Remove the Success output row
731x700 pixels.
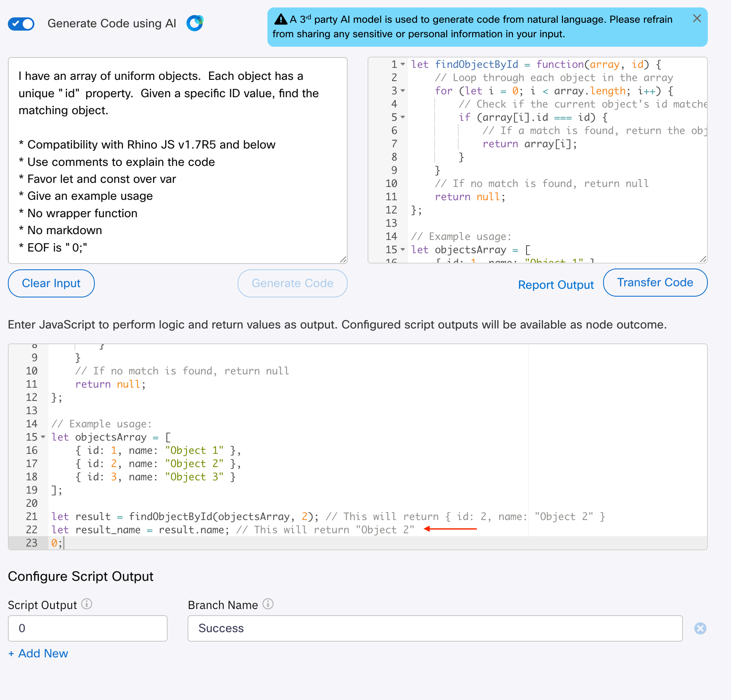pos(700,628)
